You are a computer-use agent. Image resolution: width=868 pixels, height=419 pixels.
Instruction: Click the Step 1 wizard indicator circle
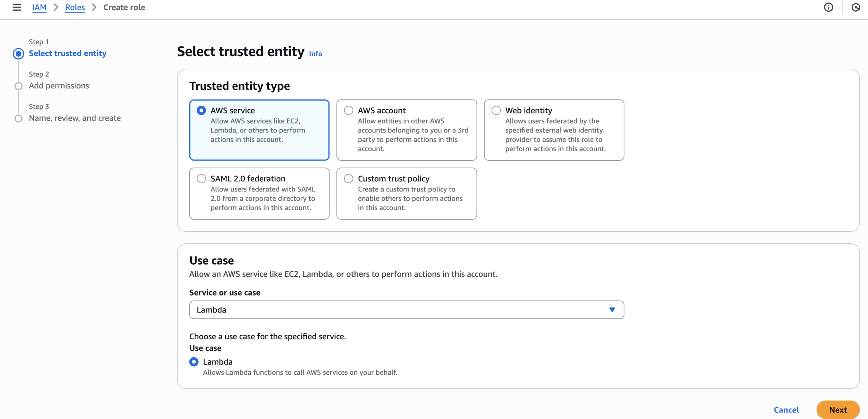18,54
